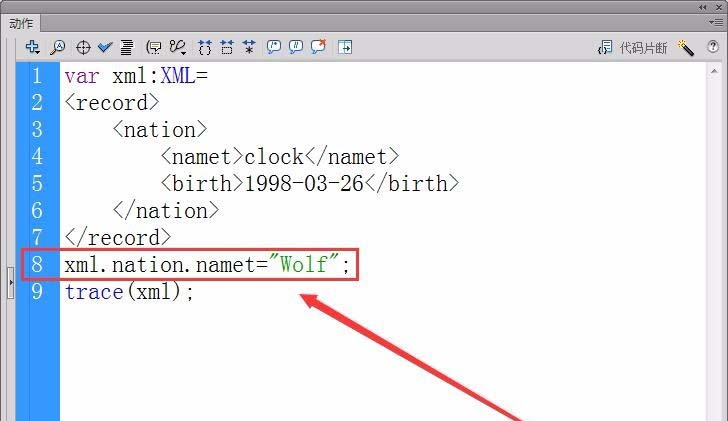Remove comment icon with red mark
Image resolution: width=728 pixels, height=421 pixels.
318,46
